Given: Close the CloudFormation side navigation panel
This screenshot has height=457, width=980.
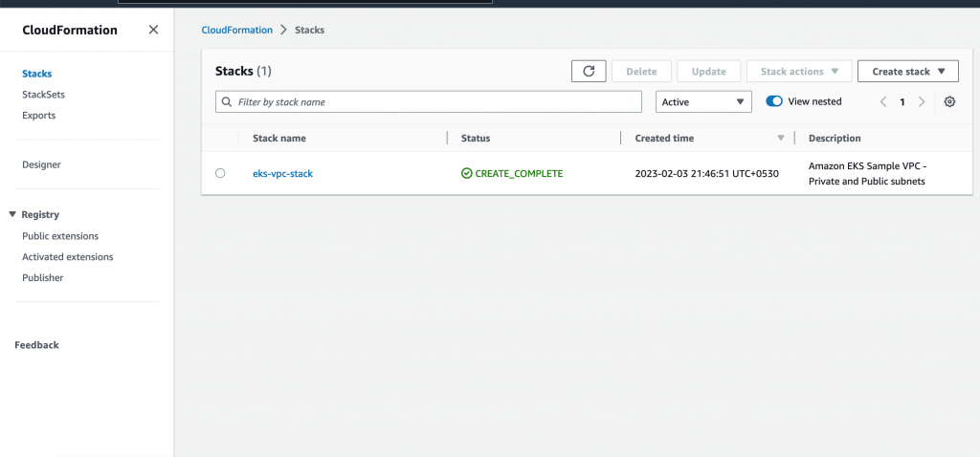Looking at the screenshot, I should [x=153, y=30].
